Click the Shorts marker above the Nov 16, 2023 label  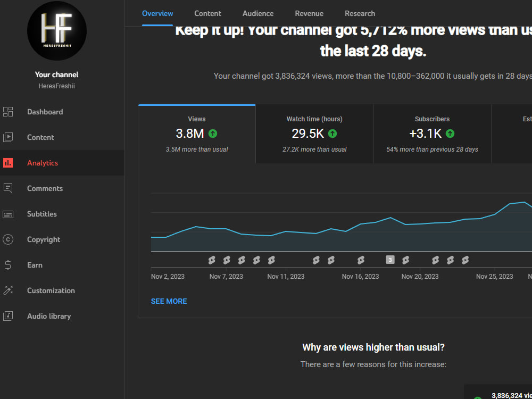pos(361,260)
